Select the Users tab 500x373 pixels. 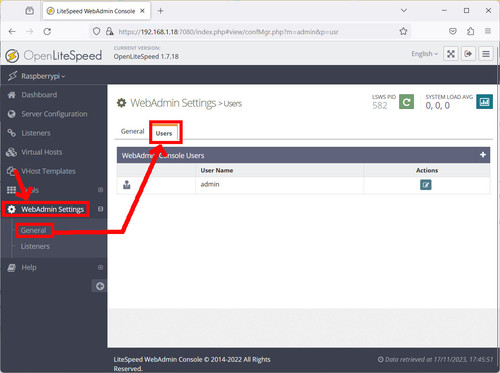click(x=164, y=133)
